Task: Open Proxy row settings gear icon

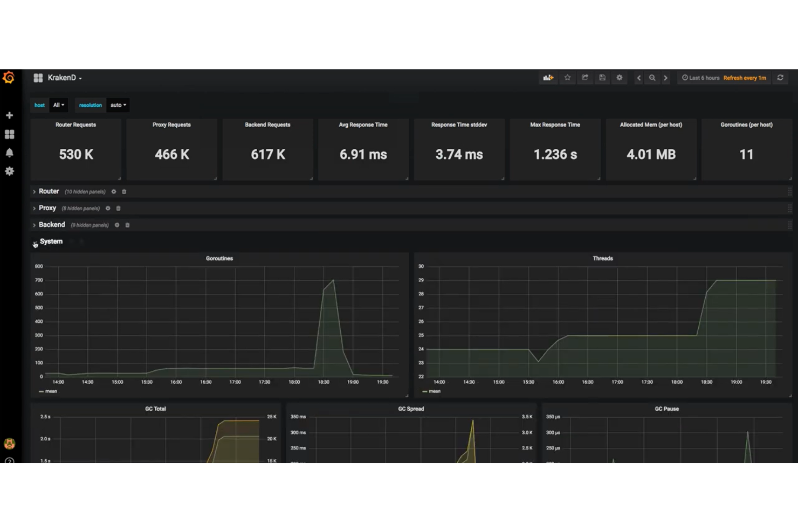Action: (x=108, y=208)
